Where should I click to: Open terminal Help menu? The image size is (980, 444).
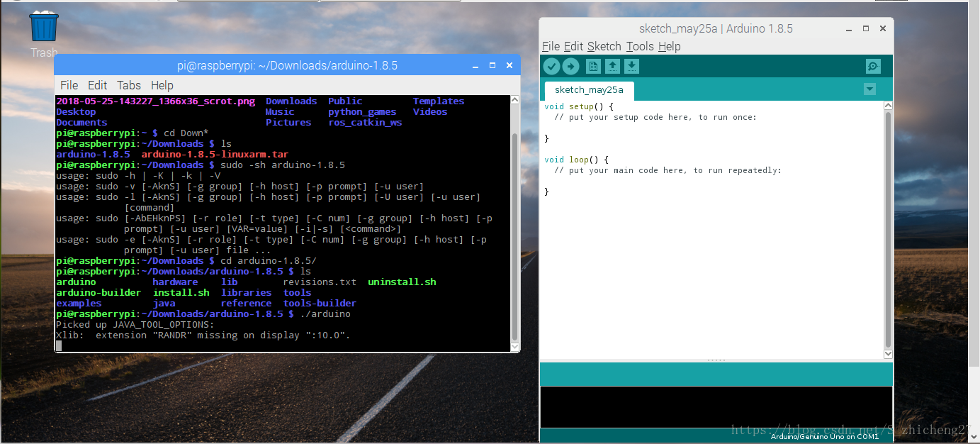(162, 85)
